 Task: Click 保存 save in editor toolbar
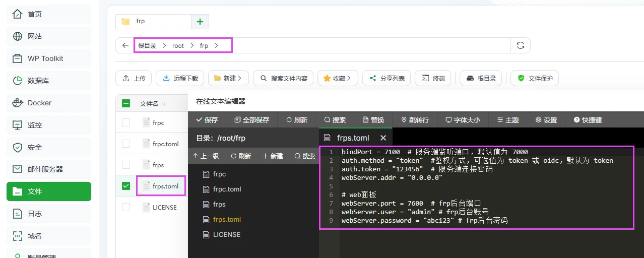(207, 120)
